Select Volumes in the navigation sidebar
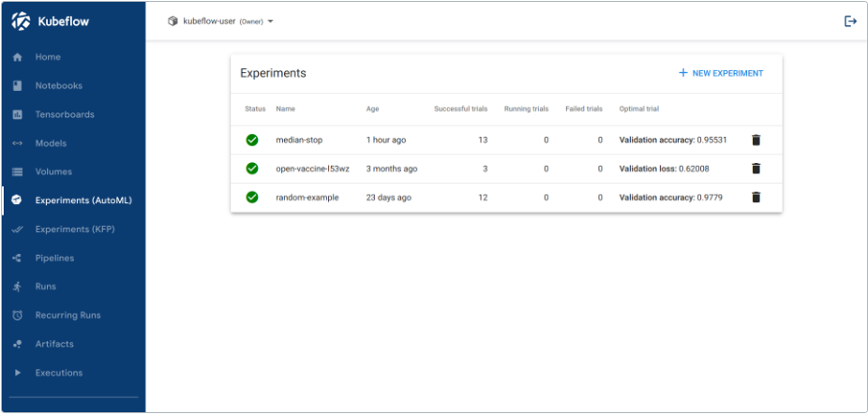The image size is (868, 415). pyautogui.click(x=53, y=171)
